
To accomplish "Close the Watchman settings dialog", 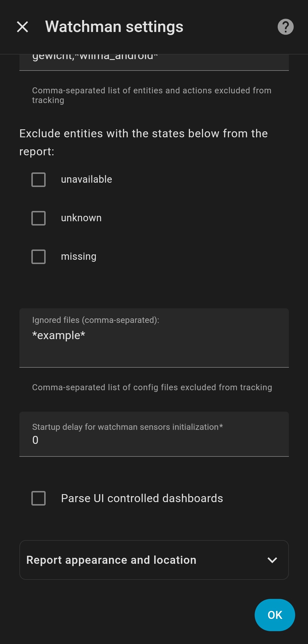I will tap(23, 27).
